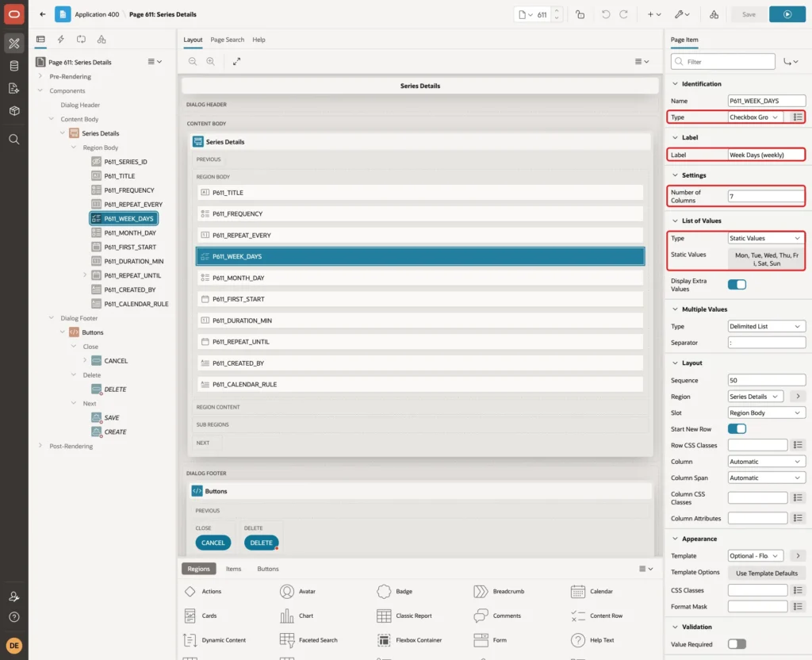
Task: Click the Use Template Defaults button
Action: pyautogui.click(x=767, y=574)
